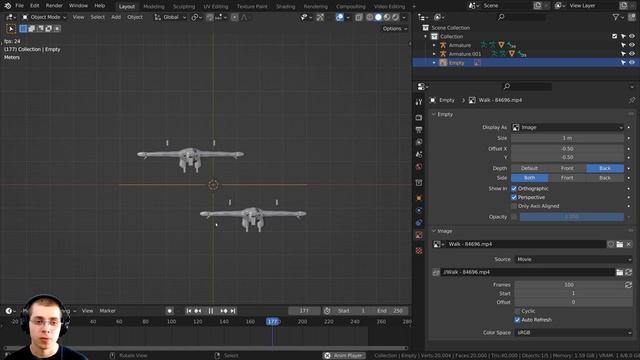Set Depth to Back
The image size is (640, 360).
point(605,168)
